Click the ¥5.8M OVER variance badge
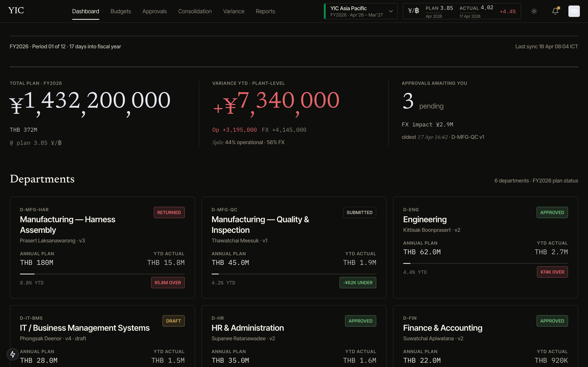 168,283
